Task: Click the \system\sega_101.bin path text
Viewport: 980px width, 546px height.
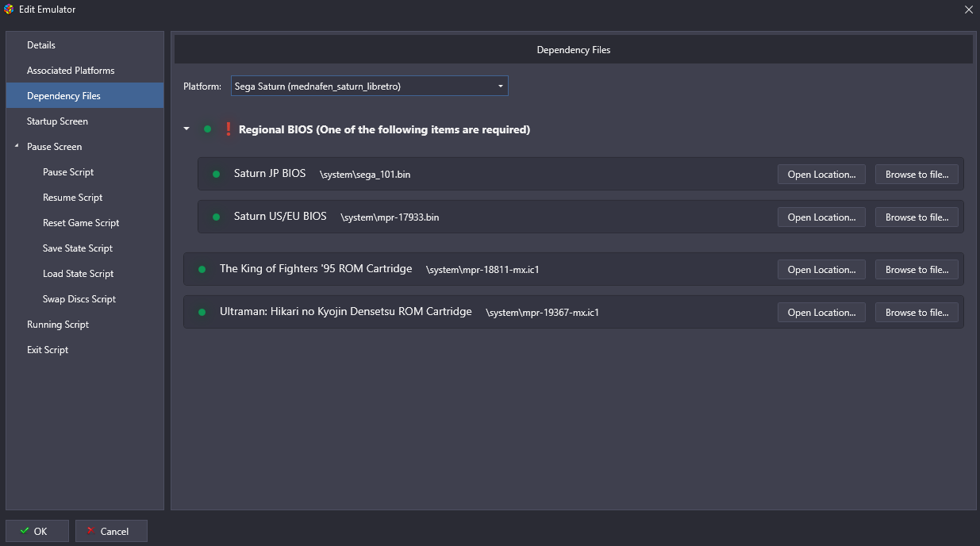Action: [365, 175]
